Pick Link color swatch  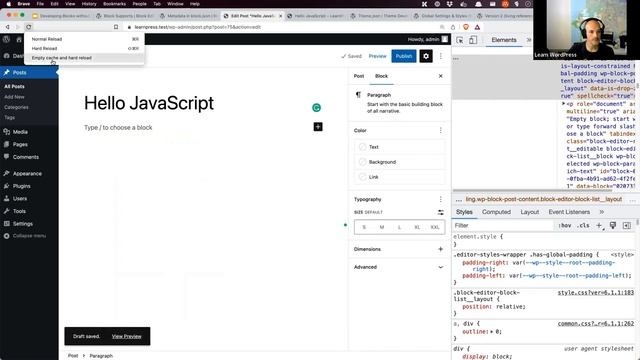(x=362, y=177)
